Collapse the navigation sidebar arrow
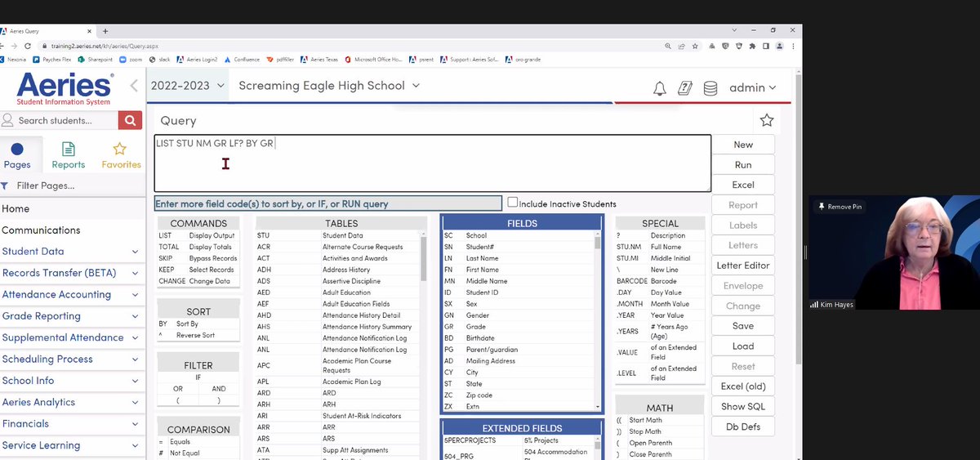 (135, 85)
